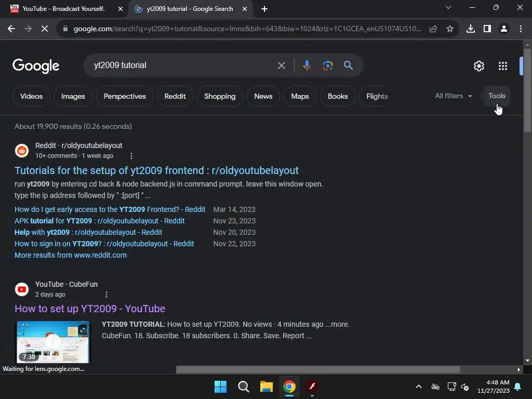Click the browser back arrow
The image size is (532, 399).
(11, 29)
